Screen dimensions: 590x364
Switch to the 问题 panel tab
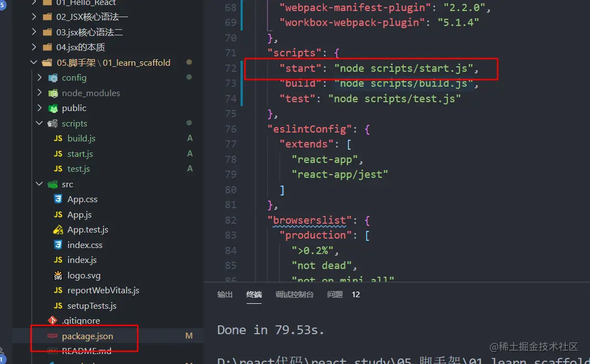(x=335, y=294)
